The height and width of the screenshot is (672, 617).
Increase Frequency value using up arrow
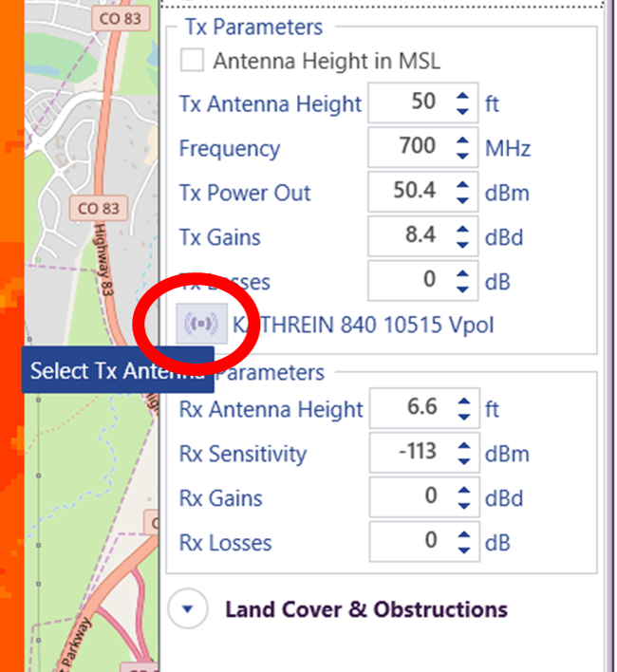coord(462,141)
